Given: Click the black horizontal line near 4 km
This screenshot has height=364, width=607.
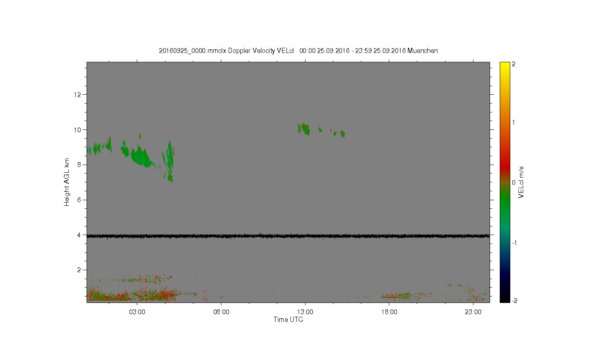Looking at the screenshot, I should (x=288, y=236).
